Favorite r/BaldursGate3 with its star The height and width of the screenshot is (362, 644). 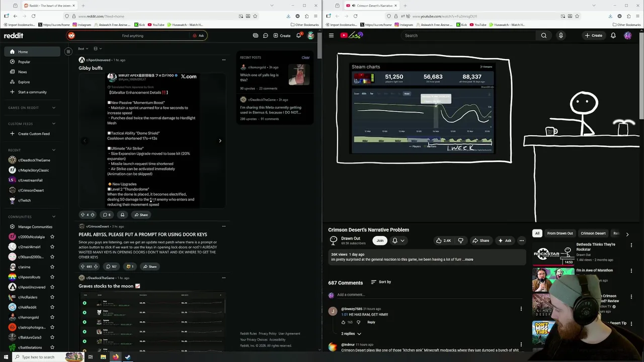pyautogui.click(x=52, y=337)
